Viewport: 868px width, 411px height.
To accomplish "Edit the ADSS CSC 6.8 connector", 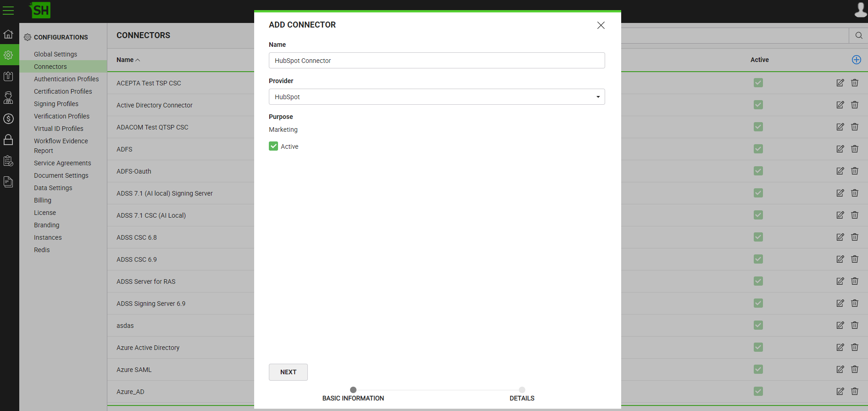I will tap(840, 237).
